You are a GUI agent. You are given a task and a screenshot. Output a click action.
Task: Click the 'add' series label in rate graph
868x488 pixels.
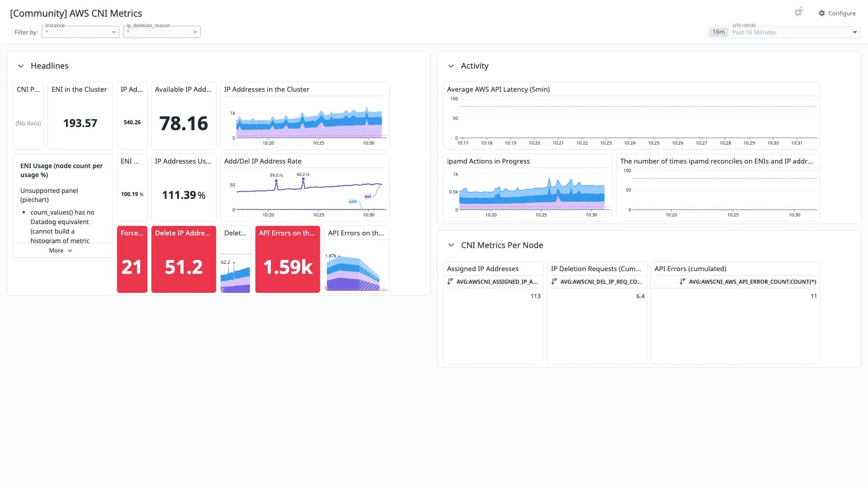pos(353,202)
